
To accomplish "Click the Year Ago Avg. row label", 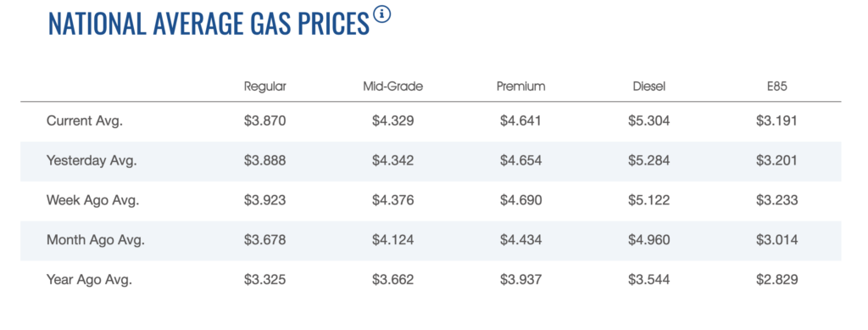I will [x=89, y=280].
